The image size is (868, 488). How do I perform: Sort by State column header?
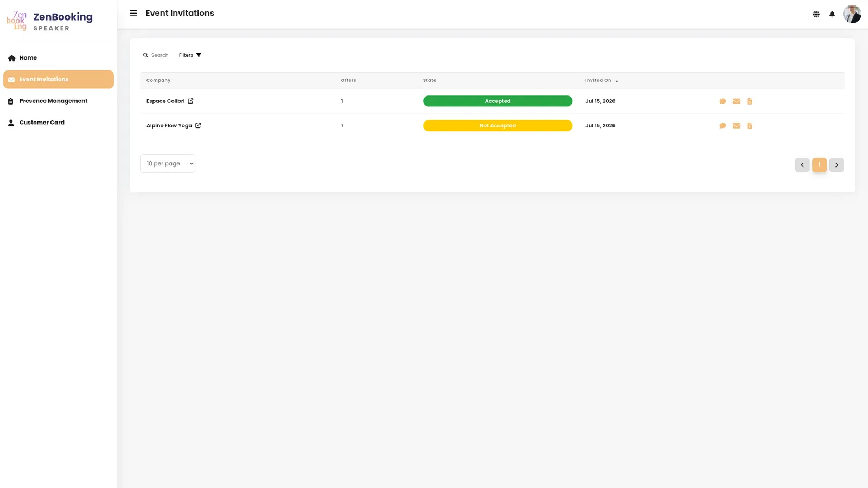(430, 80)
